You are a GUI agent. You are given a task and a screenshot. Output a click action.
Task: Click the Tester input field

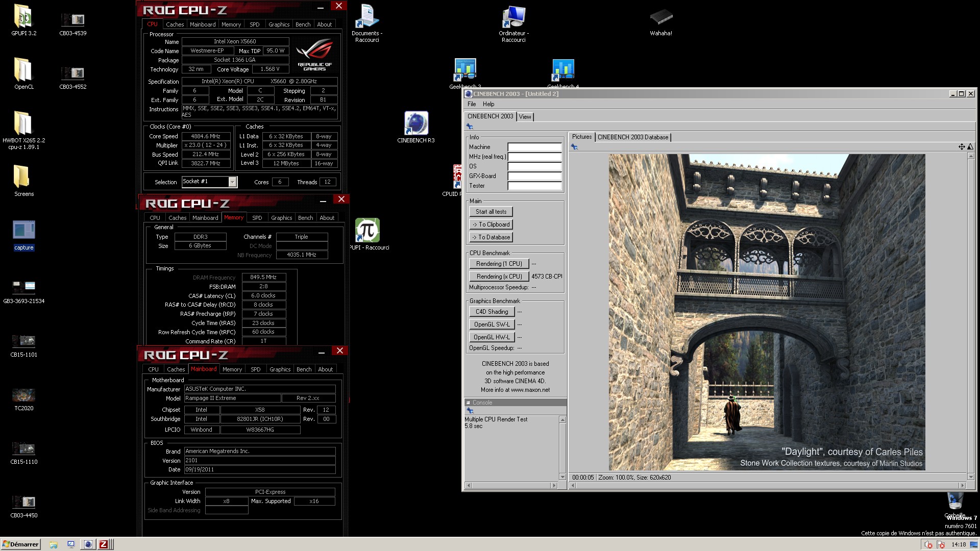point(534,186)
